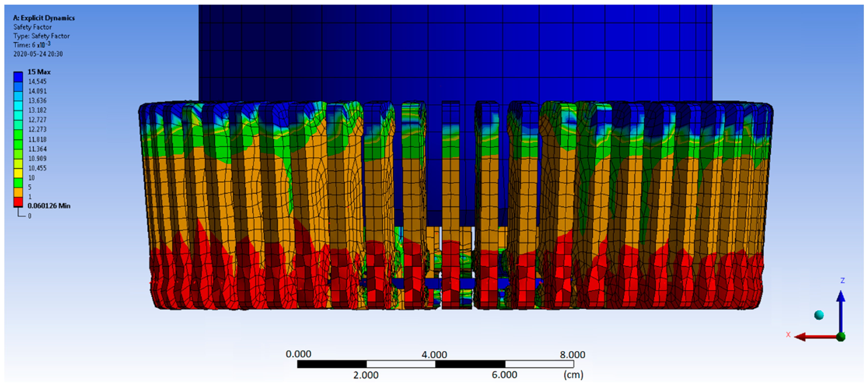Image resolution: width=868 pixels, height=391 pixels.
Task: Click the scale ruler bar at 4.000 mark
Action: click(x=435, y=364)
